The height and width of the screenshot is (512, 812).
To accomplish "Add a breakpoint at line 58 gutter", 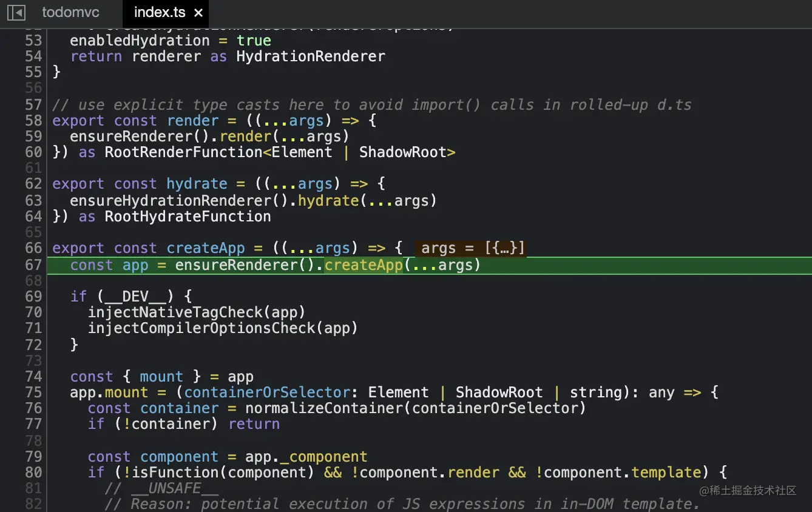I will (x=34, y=121).
